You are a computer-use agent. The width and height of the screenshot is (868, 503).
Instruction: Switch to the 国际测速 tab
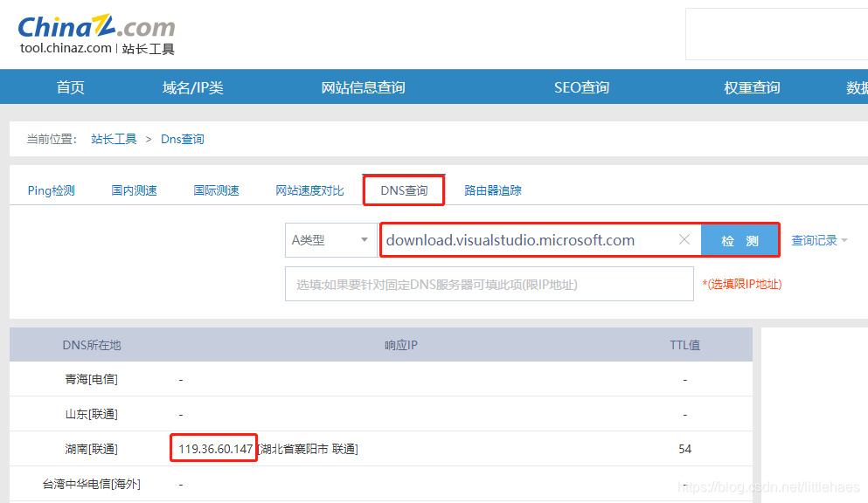[216, 190]
